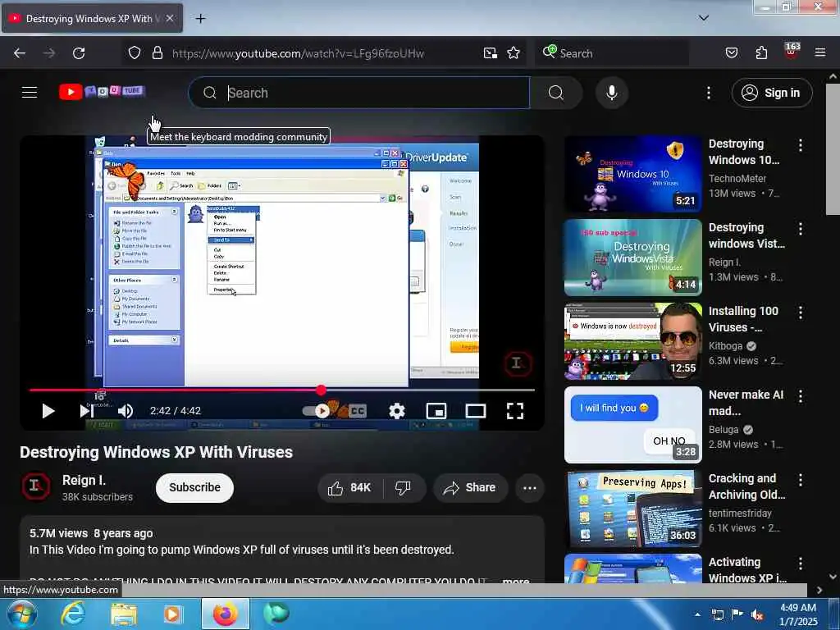Mute the video volume speaker icon
The image size is (840, 630).
125,411
